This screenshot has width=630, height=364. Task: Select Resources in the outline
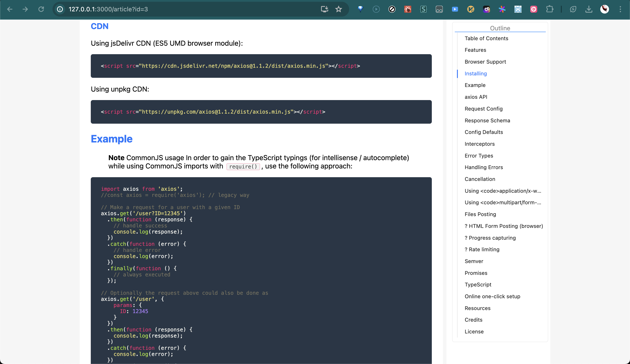coord(478,308)
